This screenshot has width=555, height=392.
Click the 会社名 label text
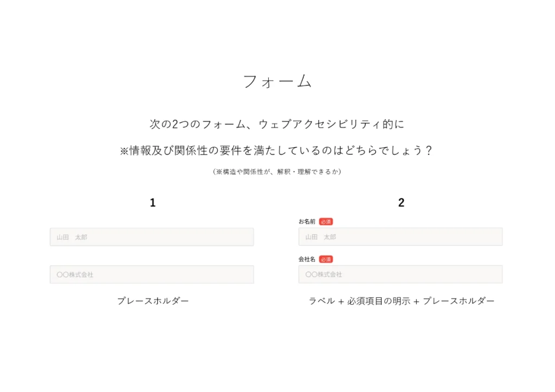pyautogui.click(x=307, y=259)
